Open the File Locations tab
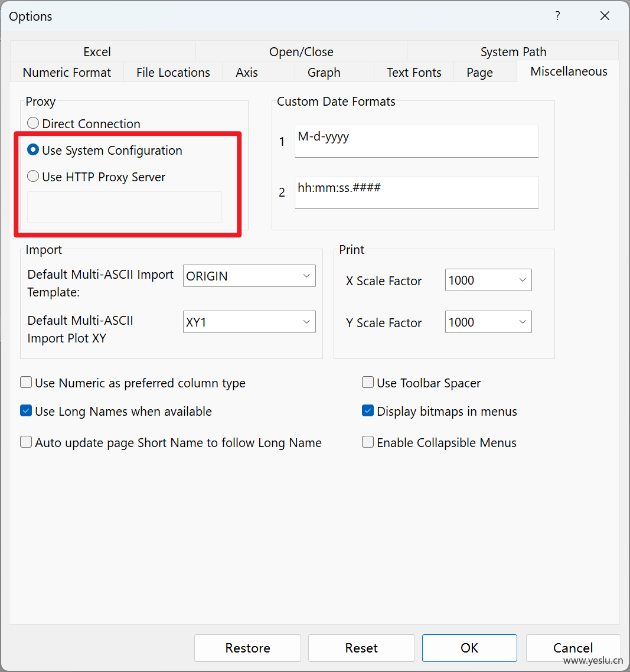This screenshot has height=672, width=630. click(x=173, y=72)
